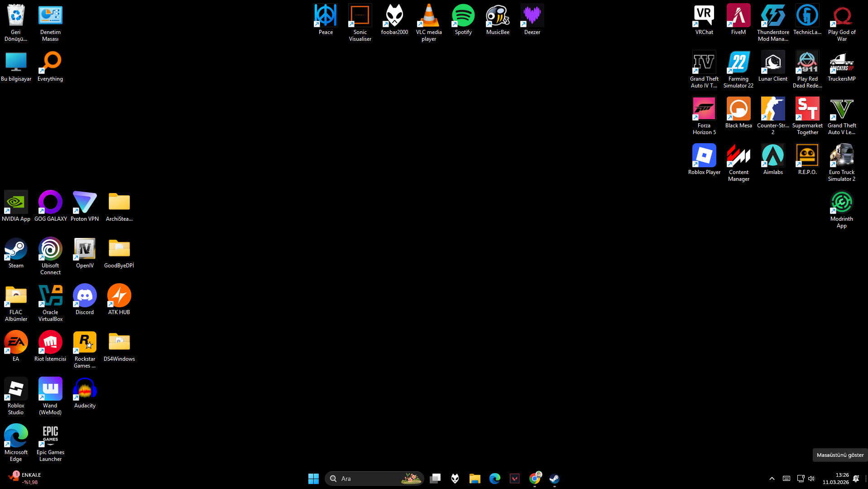This screenshot has height=489, width=868.
Task: Launch R.E.P.O. game icon
Action: (807, 160)
